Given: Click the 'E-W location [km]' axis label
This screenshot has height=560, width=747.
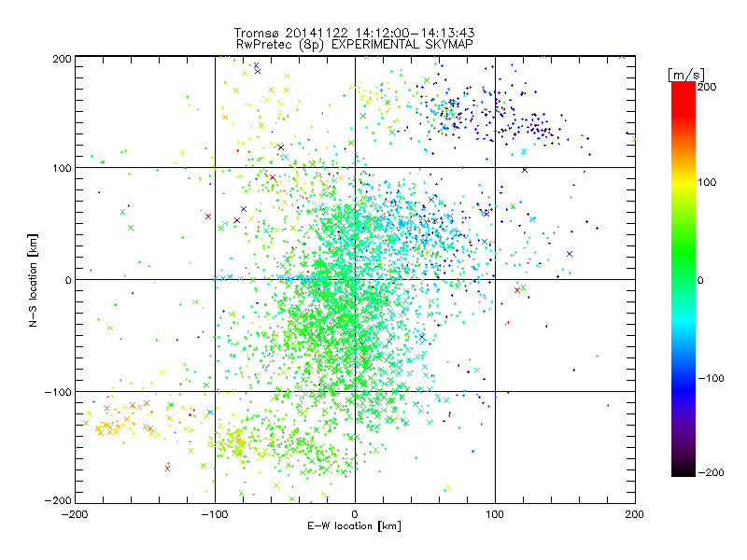Looking at the screenshot, I should [355, 525].
